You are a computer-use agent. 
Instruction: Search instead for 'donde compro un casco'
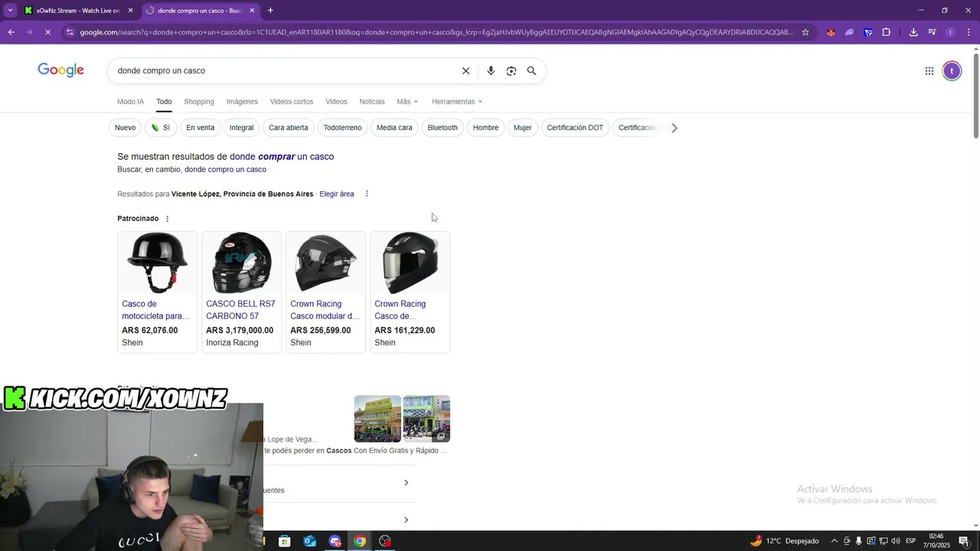coord(225,170)
